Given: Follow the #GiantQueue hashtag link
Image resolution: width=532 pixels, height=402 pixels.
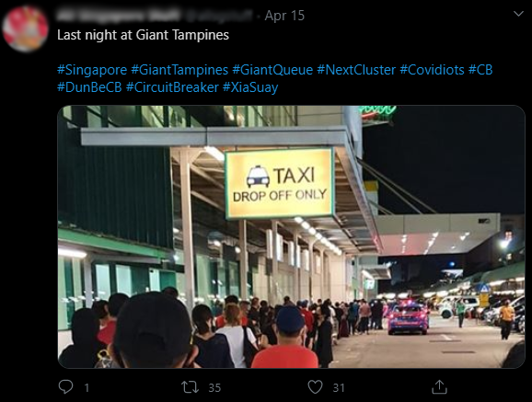Looking at the screenshot, I should 272,70.
